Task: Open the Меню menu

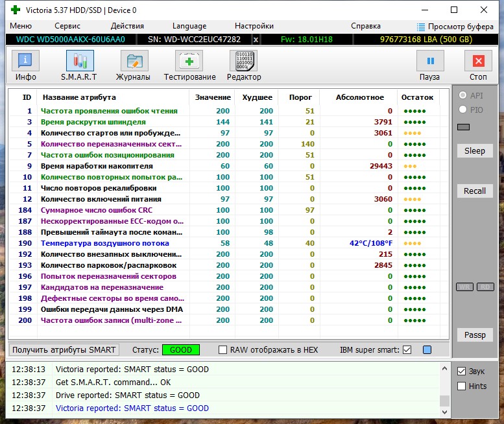Action: coord(21,26)
